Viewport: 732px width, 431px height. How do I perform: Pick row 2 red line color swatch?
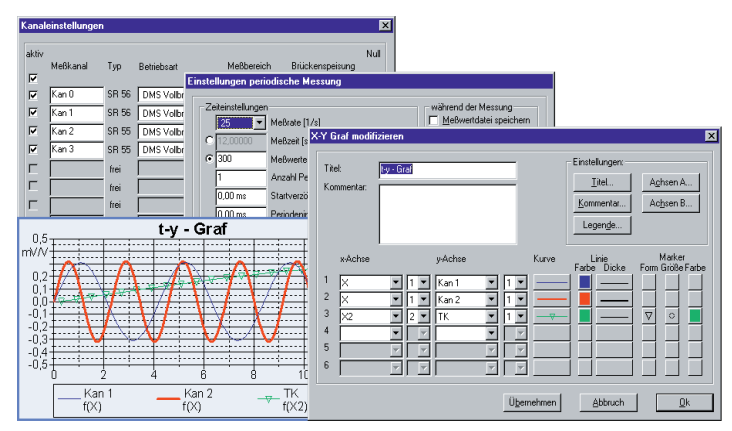(x=586, y=299)
